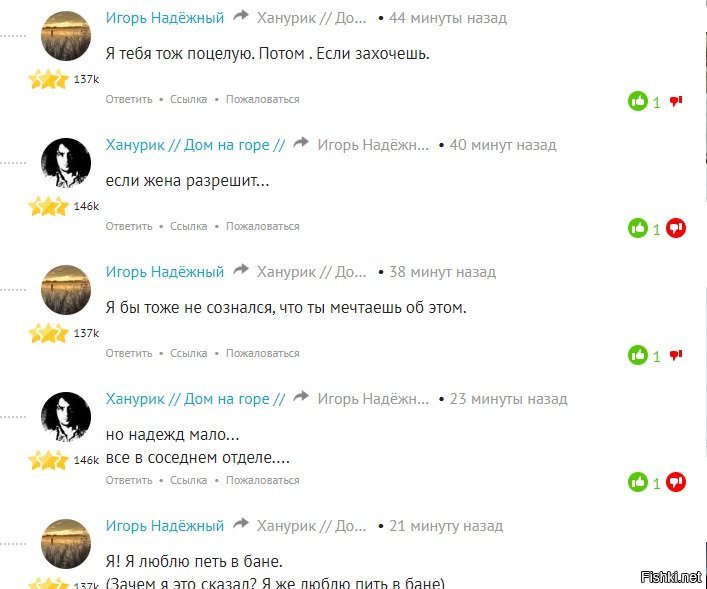Thumbs up "Я бы тоже не сознался" comment
Image resolution: width=707 pixels, height=589 pixels.
(638, 355)
